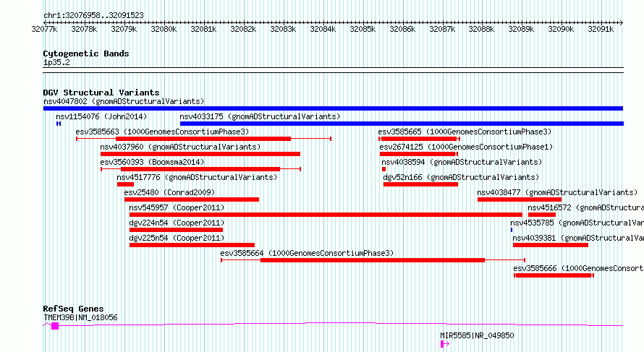Click the 32084k ruler position
The image size is (644, 352).
click(x=323, y=29)
